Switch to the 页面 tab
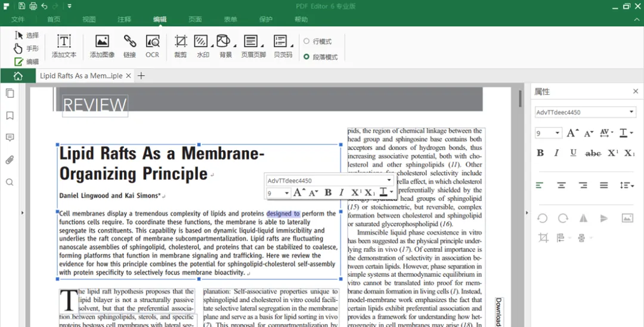Screen dimensions: 644x327 [194, 19]
